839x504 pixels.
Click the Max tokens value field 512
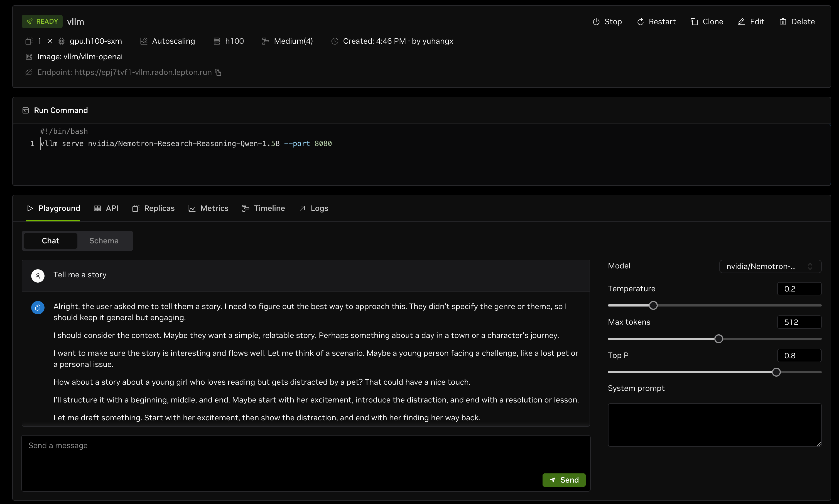click(799, 322)
